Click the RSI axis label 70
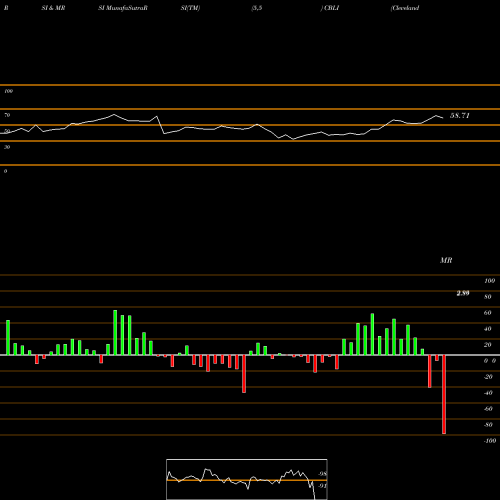500x500 pixels. (x=7, y=115)
